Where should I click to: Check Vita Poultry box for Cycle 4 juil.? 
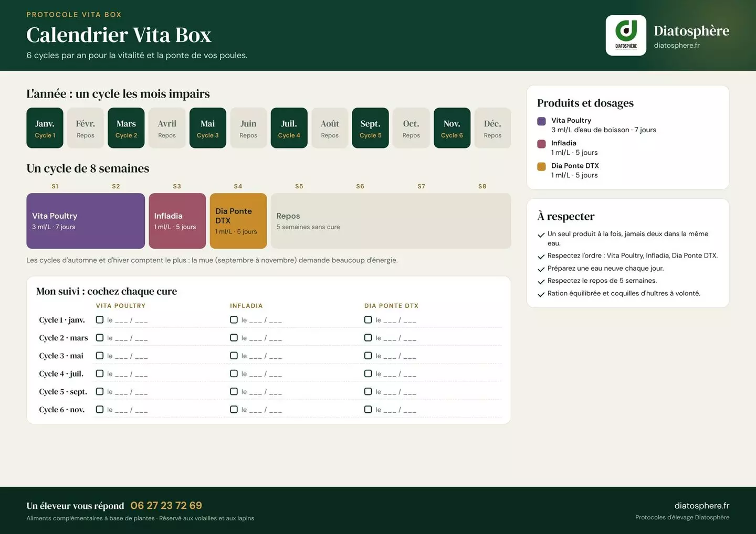pyautogui.click(x=100, y=373)
